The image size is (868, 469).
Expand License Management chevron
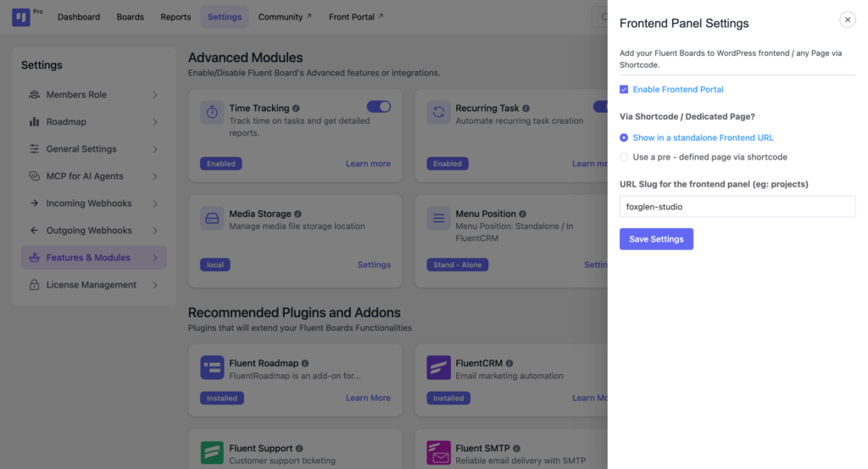pyautogui.click(x=155, y=285)
